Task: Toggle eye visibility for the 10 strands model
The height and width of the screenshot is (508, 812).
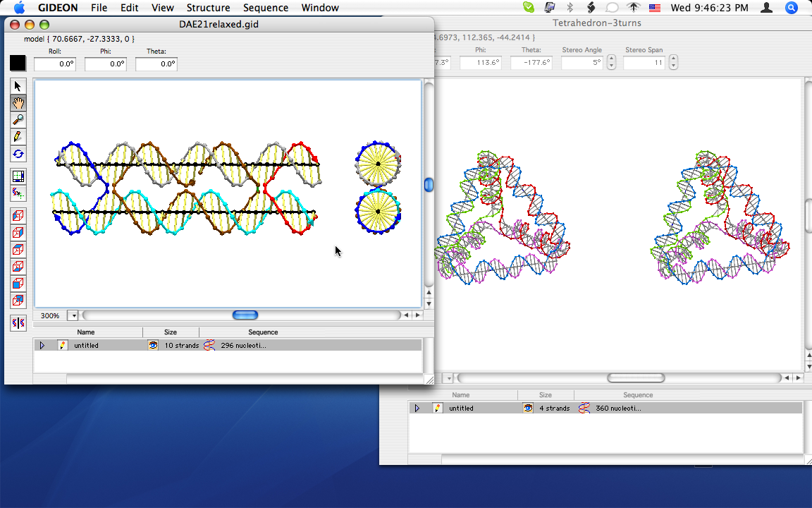Action: point(153,346)
